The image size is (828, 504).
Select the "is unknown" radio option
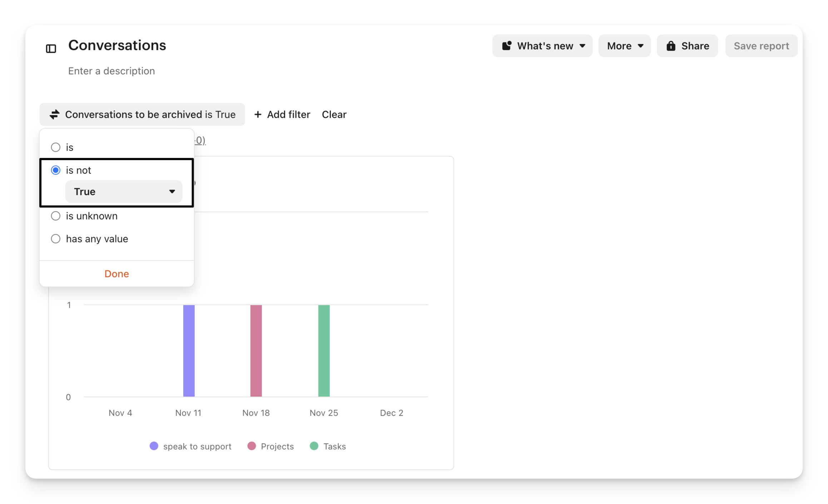[x=56, y=216]
